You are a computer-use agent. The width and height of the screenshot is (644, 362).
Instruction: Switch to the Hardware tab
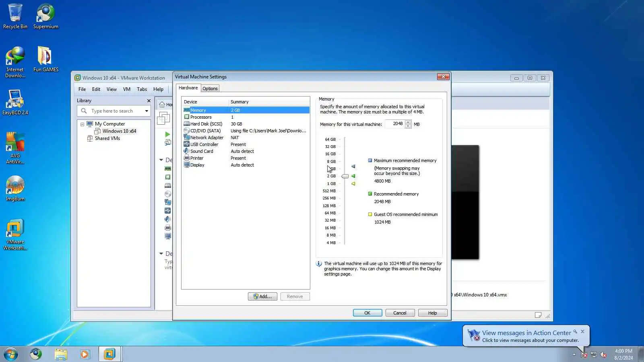click(188, 88)
